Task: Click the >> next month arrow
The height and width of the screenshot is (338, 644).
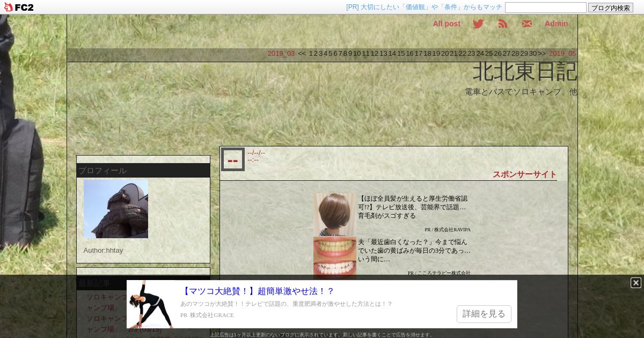Action: (542, 54)
